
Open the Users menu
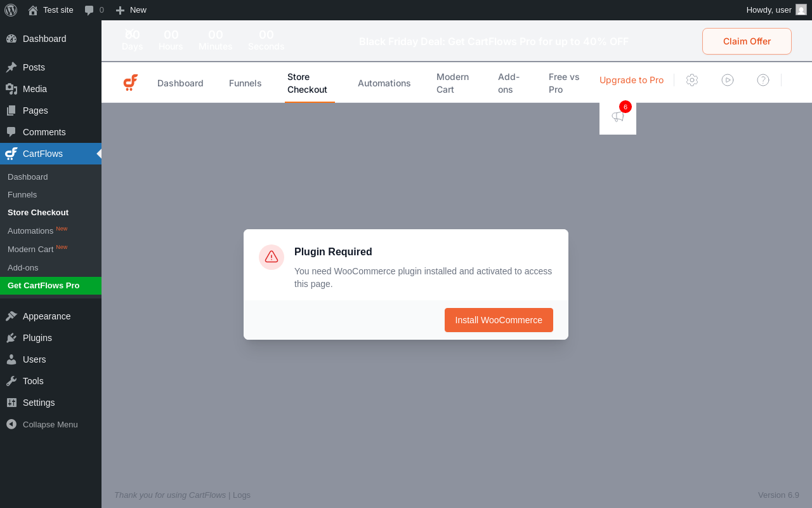(51, 359)
